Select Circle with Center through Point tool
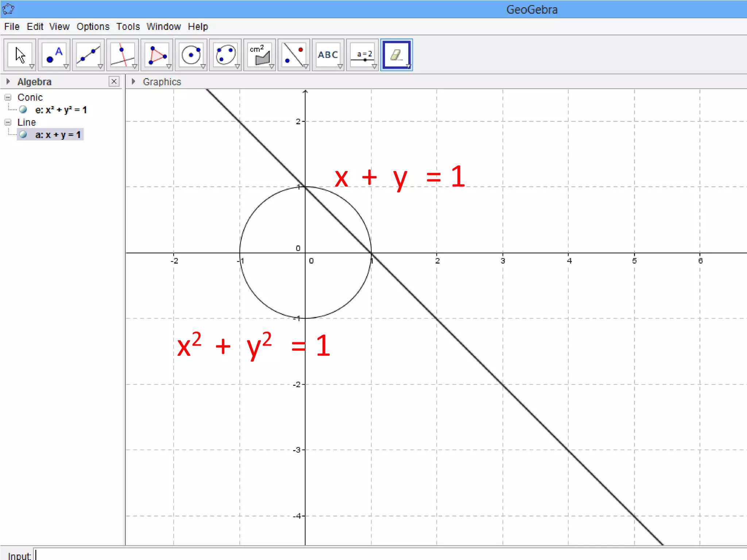The image size is (747, 560). (x=191, y=55)
